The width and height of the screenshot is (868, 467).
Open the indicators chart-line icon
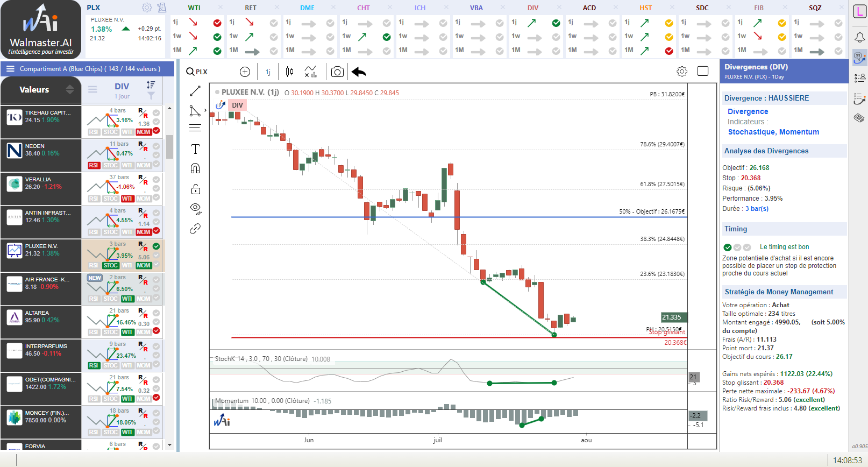click(x=311, y=72)
